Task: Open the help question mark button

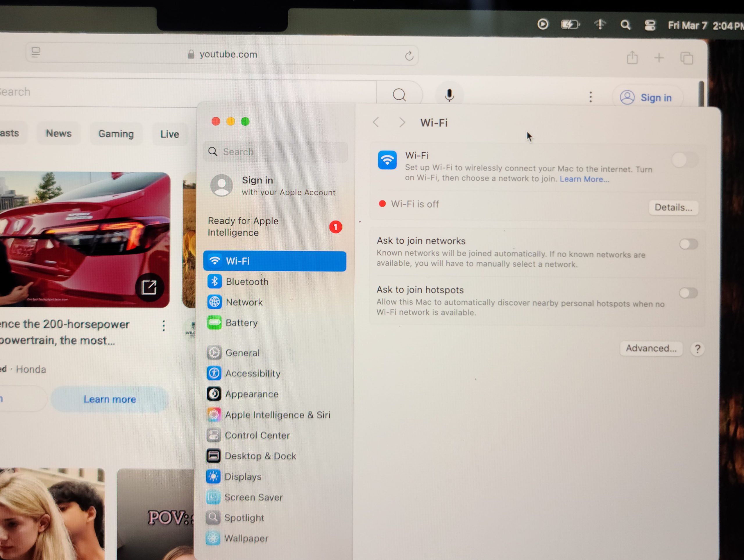Action: (x=697, y=349)
